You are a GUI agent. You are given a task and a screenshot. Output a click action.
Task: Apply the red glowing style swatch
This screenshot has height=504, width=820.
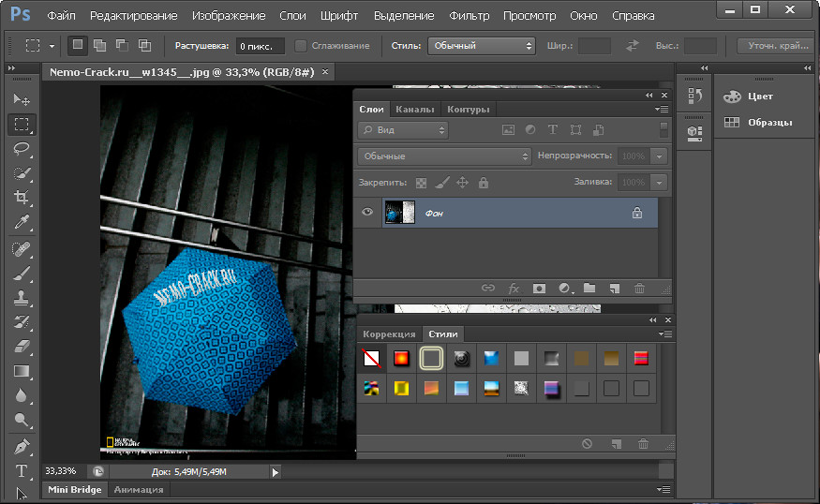[x=401, y=359]
